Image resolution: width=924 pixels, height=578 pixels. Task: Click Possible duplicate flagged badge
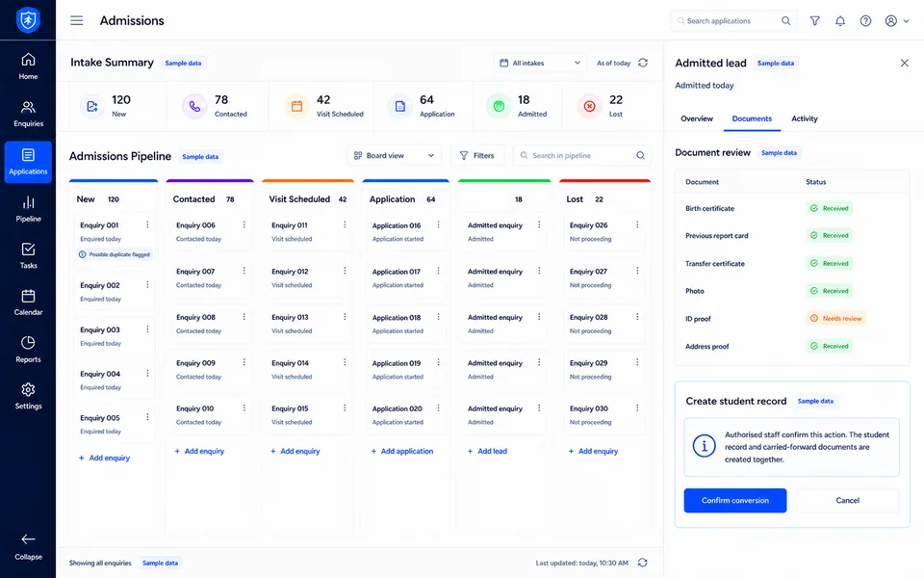[115, 254]
